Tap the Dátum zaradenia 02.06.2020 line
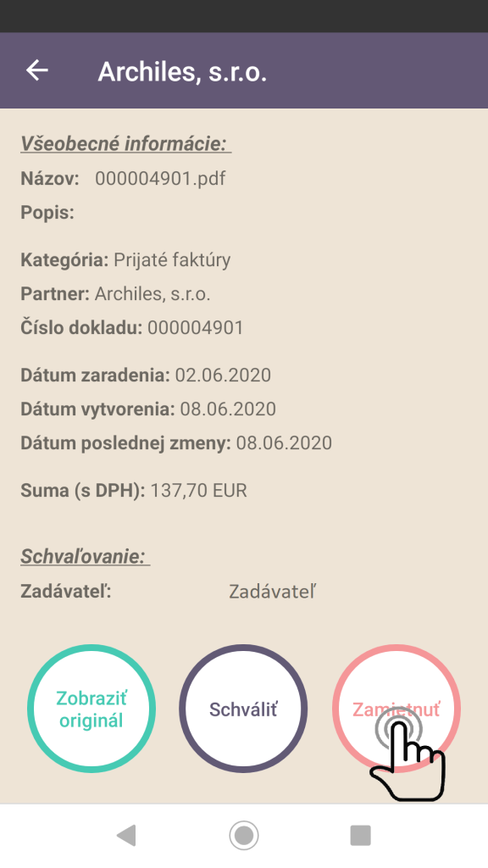This screenshot has width=488, height=868. [146, 376]
